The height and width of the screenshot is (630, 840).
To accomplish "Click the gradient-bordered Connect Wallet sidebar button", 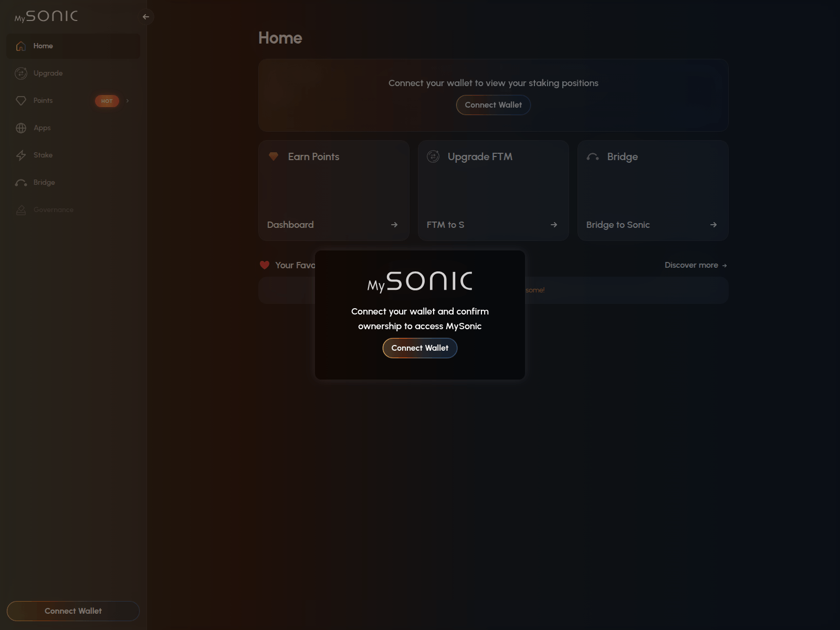I will pyautogui.click(x=73, y=611).
